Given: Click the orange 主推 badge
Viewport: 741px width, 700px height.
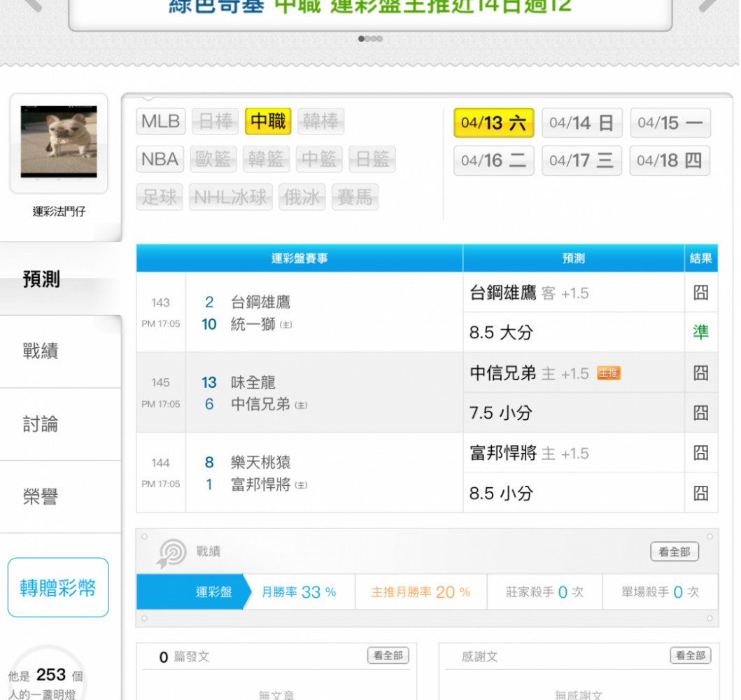Looking at the screenshot, I should 609,373.
